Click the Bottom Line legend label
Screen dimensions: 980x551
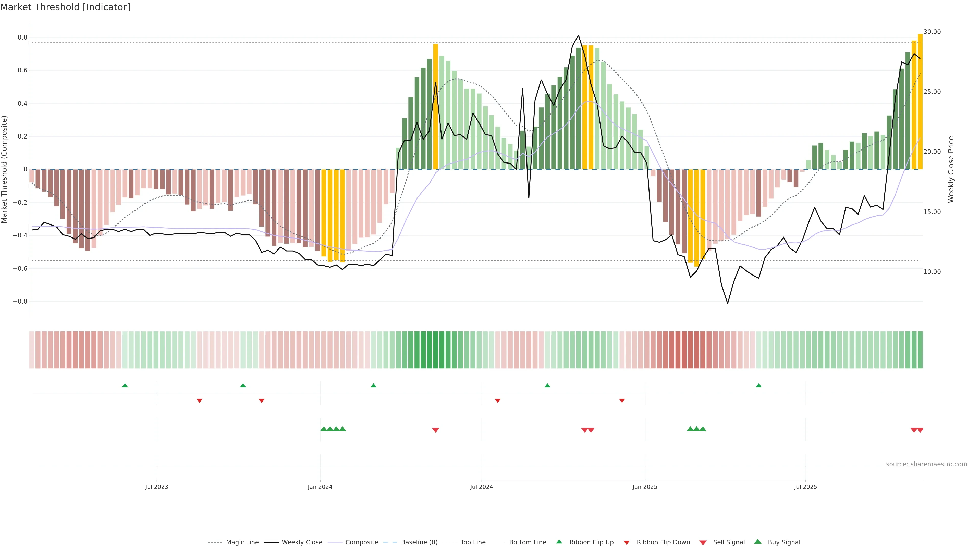point(527,542)
